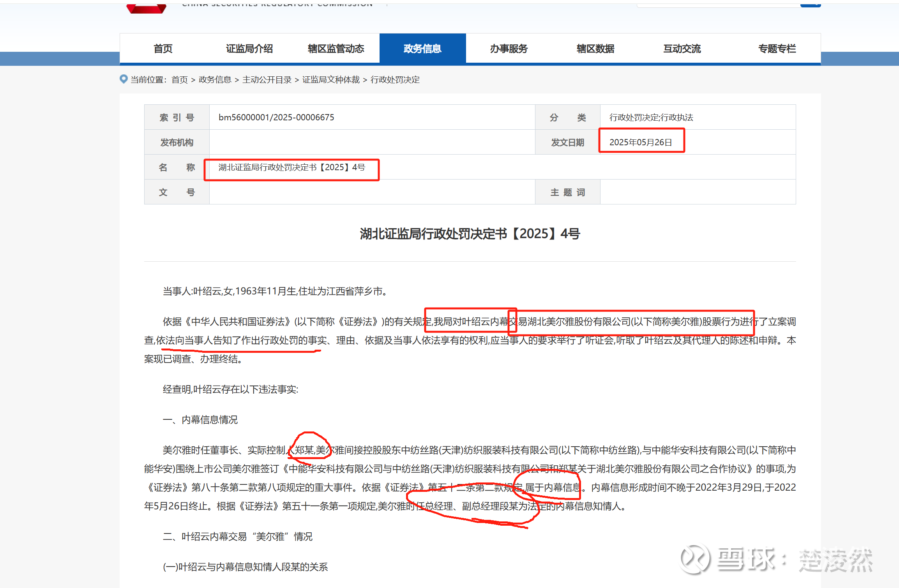This screenshot has height=588, width=899.
Task: Open the 专题专栏 navigation tab
Action: click(x=777, y=49)
